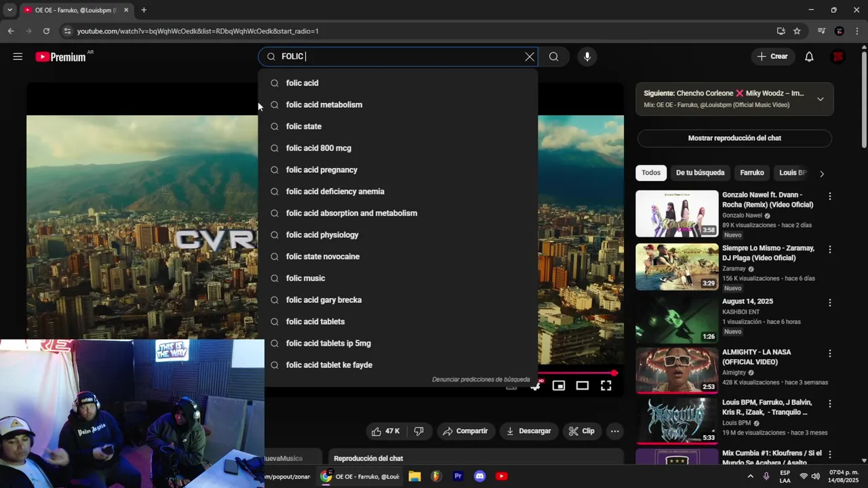Pick 'folic music' suggestion
The height and width of the screenshot is (488, 868).
(x=398, y=278)
